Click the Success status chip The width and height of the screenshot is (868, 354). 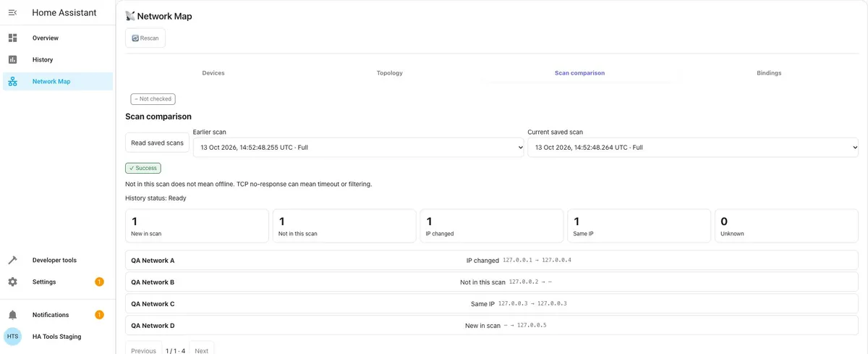click(143, 168)
